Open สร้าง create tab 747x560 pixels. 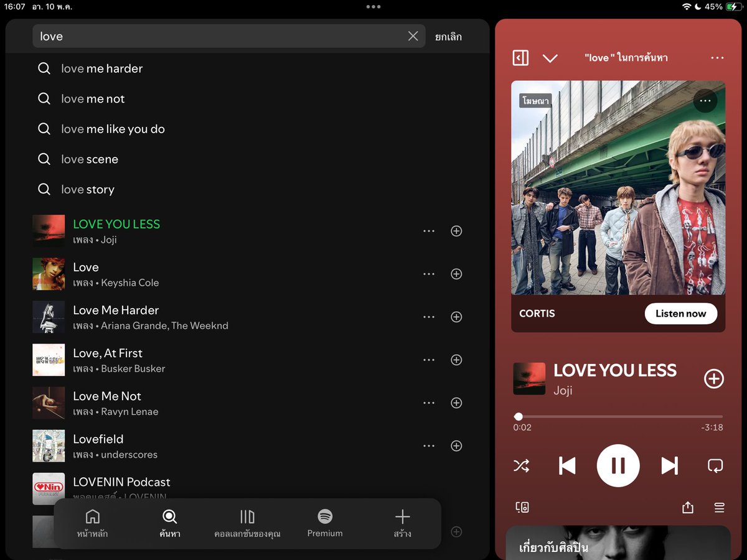403,523
